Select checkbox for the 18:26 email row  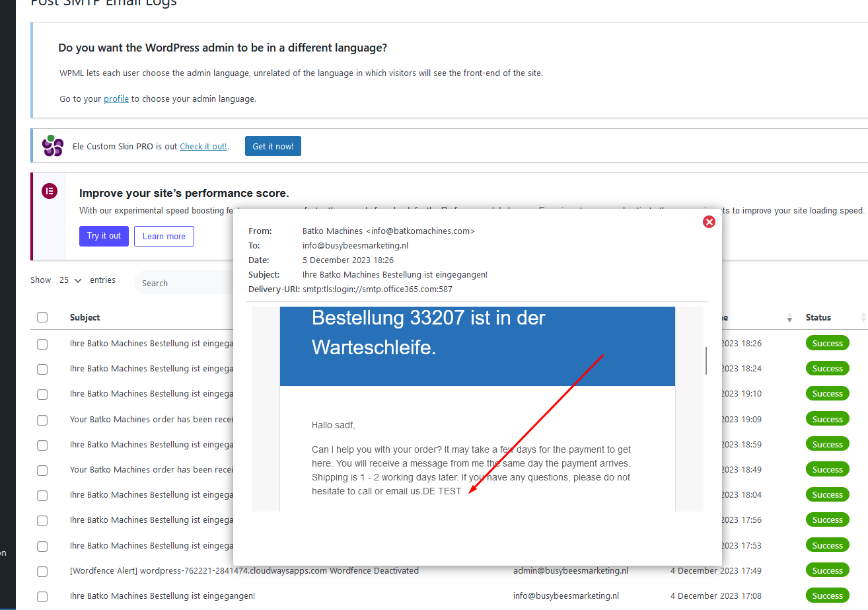click(42, 344)
